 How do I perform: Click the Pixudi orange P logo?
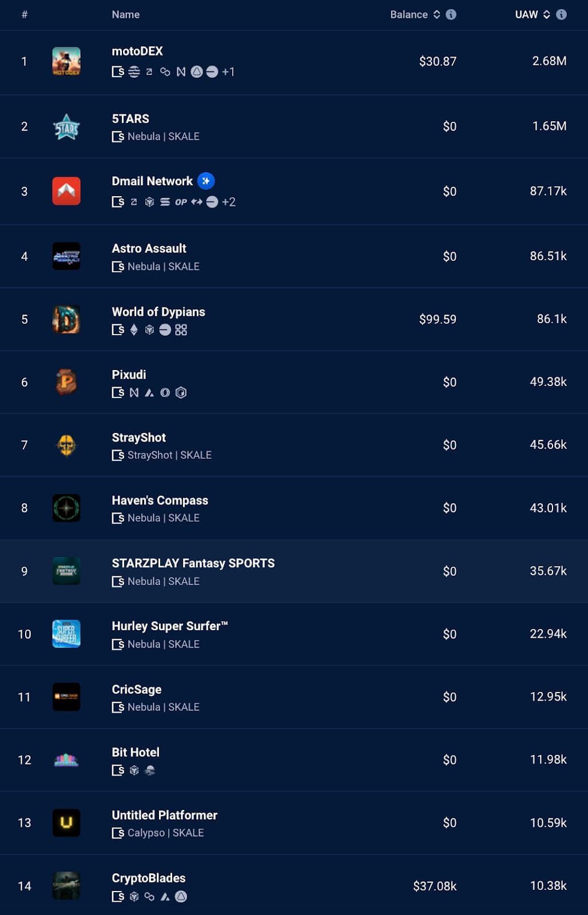(66, 382)
